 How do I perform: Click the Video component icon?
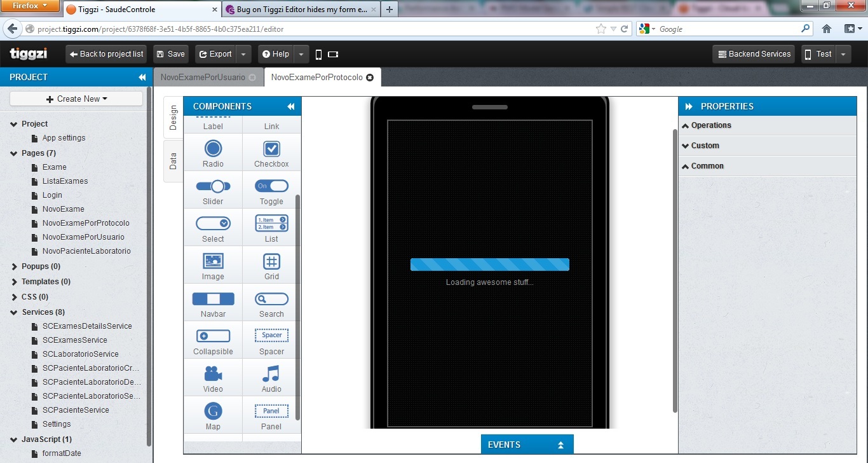click(x=213, y=374)
